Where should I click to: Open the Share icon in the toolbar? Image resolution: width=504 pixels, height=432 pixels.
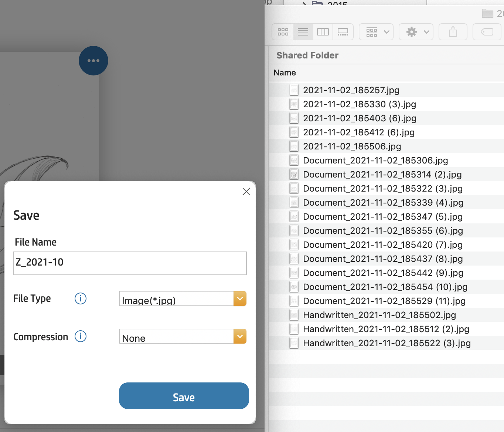point(453,32)
